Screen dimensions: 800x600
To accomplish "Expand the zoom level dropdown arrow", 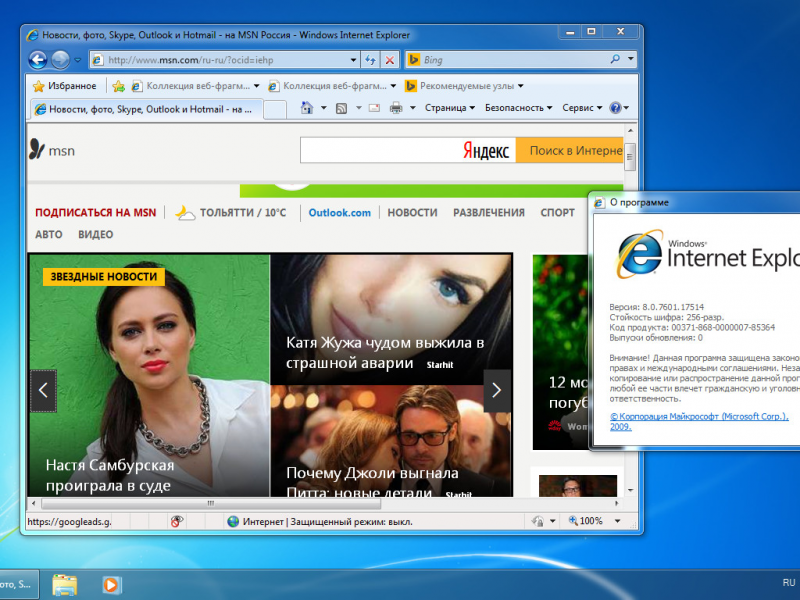I will point(617,521).
